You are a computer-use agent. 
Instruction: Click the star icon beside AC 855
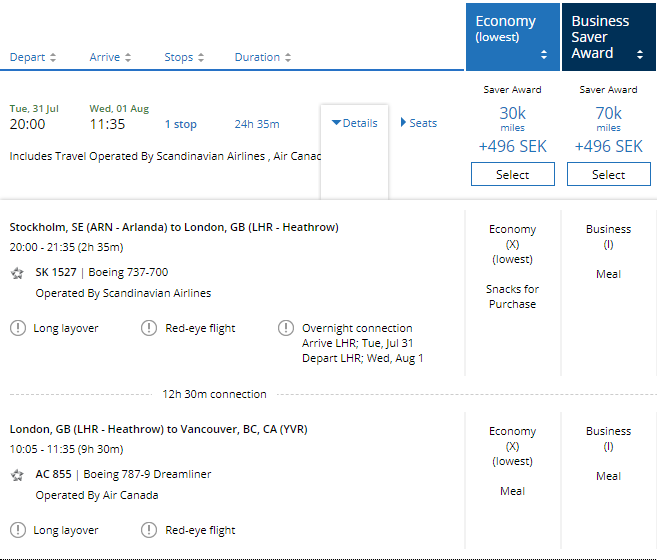(17, 475)
